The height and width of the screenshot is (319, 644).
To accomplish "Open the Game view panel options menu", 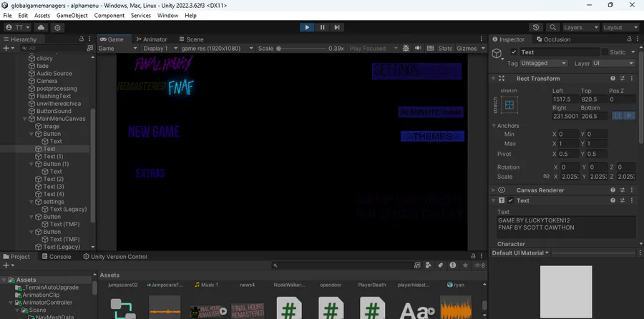I will pos(482,39).
